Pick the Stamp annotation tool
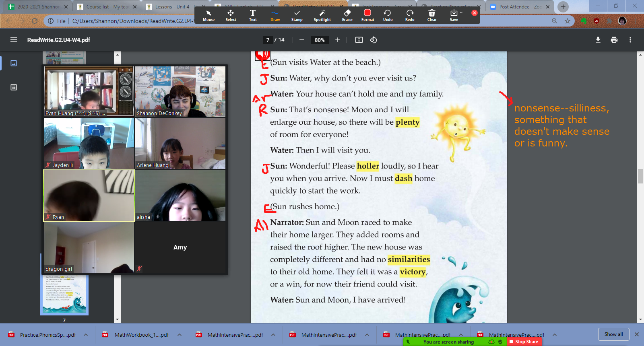The width and height of the screenshot is (644, 346). [297, 15]
